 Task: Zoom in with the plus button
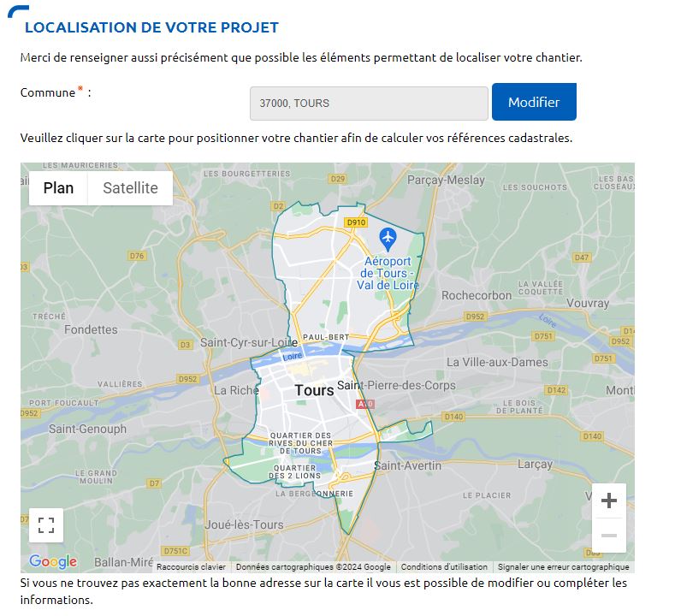(609, 500)
